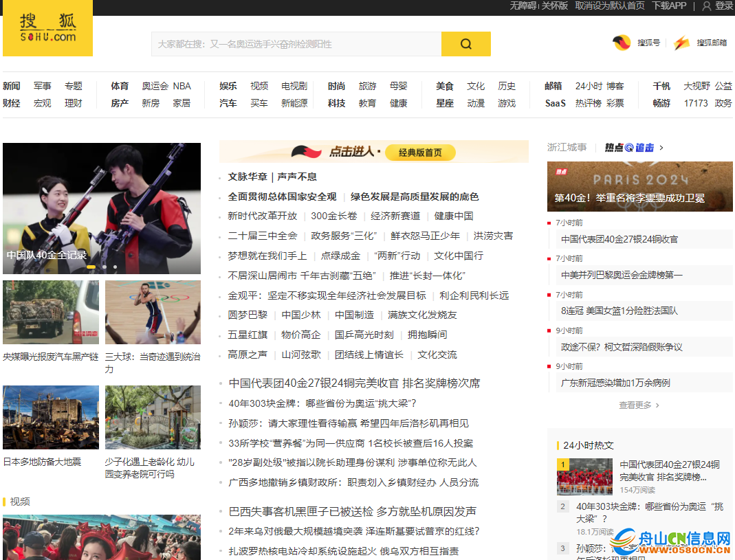Go to the NBA section
735x560 pixels.
(x=182, y=86)
